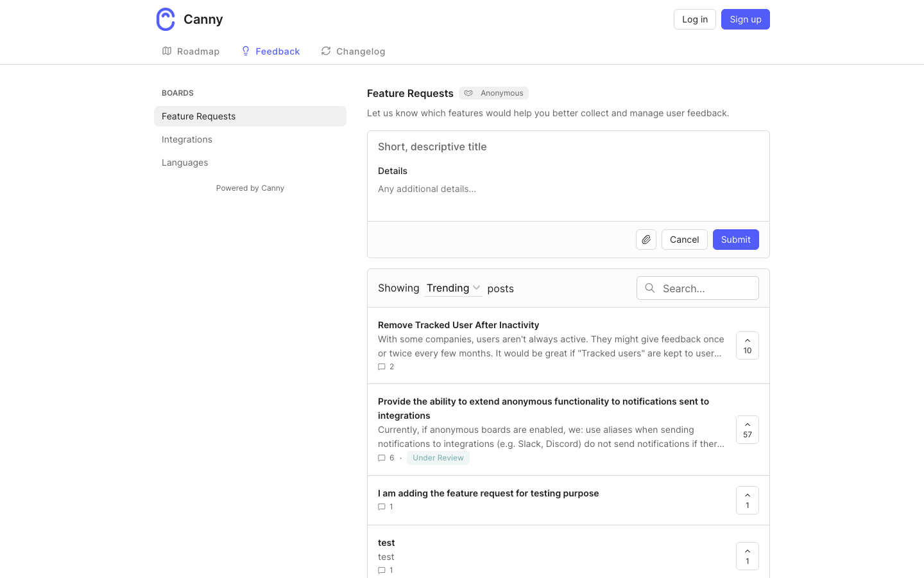Click the Sign up button
Viewport: 924px width, 578px height.
tap(746, 19)
